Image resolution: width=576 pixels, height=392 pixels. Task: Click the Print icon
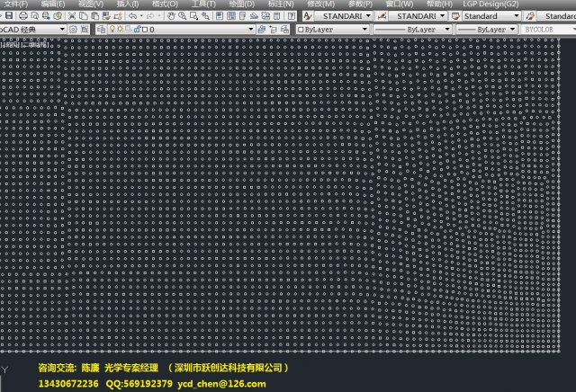pos(22,16)
